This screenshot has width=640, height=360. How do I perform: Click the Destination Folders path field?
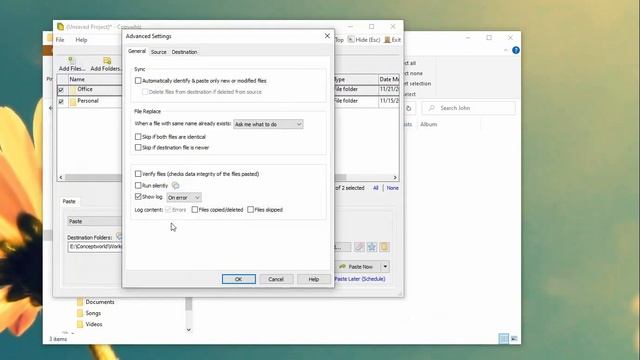click(x=95, y=247)
